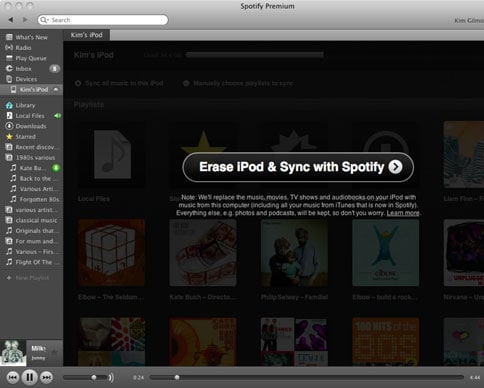Pause the current track
Viewport: 484px width, 388px height.
29,377
